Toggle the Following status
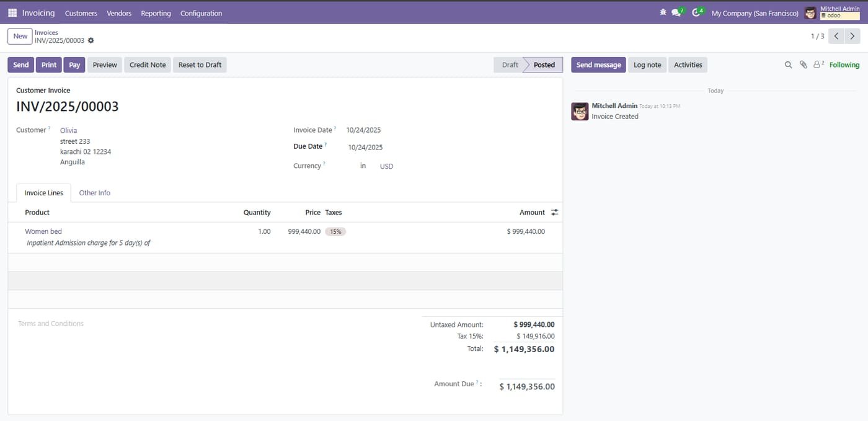This screenshot has width=868, height=421. coord(844,64)
